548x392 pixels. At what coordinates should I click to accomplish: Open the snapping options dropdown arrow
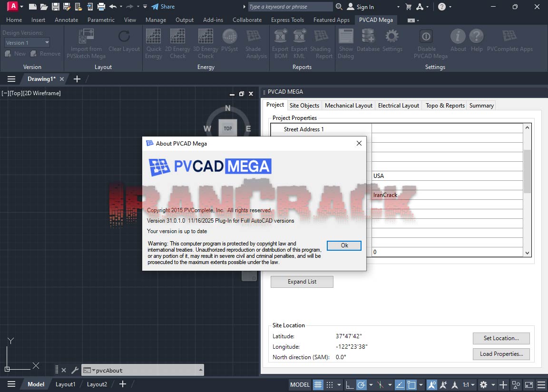(x=339, y=385)
